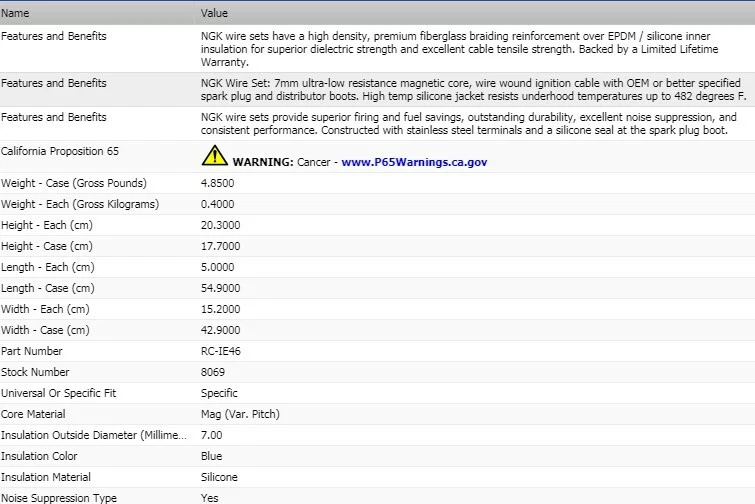Viewport: 755px width, 504px height.
Task: Click the truncated Insulation Outside Diameter label
Action: [x=94, y=435]
